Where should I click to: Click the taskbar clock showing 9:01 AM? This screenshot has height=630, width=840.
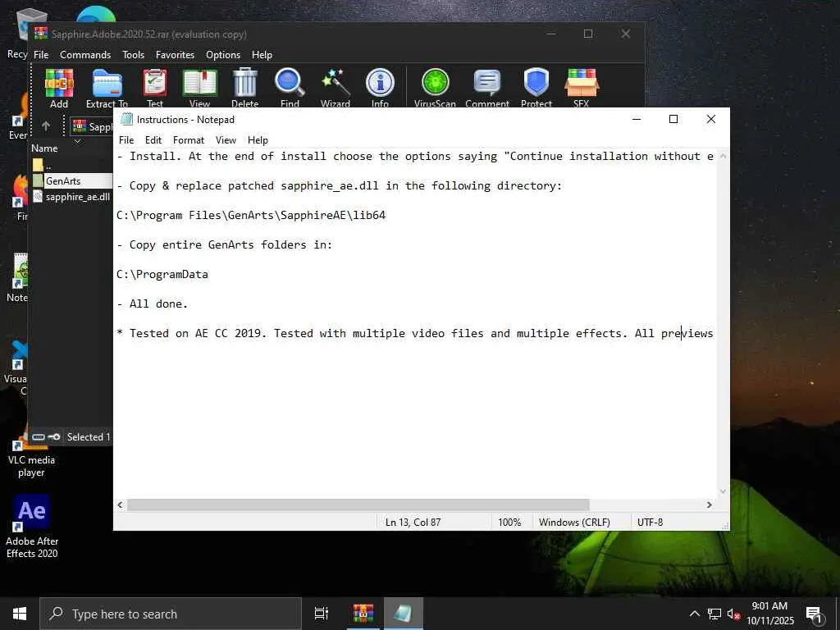tap(769, 614)
